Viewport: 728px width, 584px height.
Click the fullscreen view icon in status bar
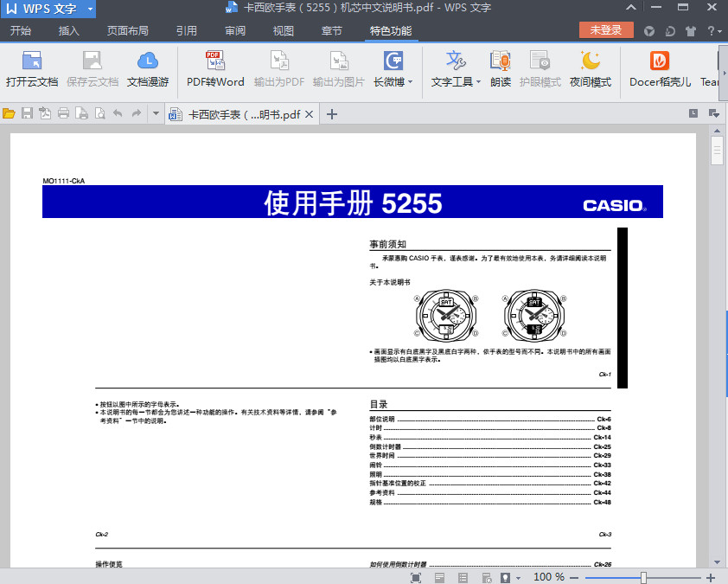416,577
